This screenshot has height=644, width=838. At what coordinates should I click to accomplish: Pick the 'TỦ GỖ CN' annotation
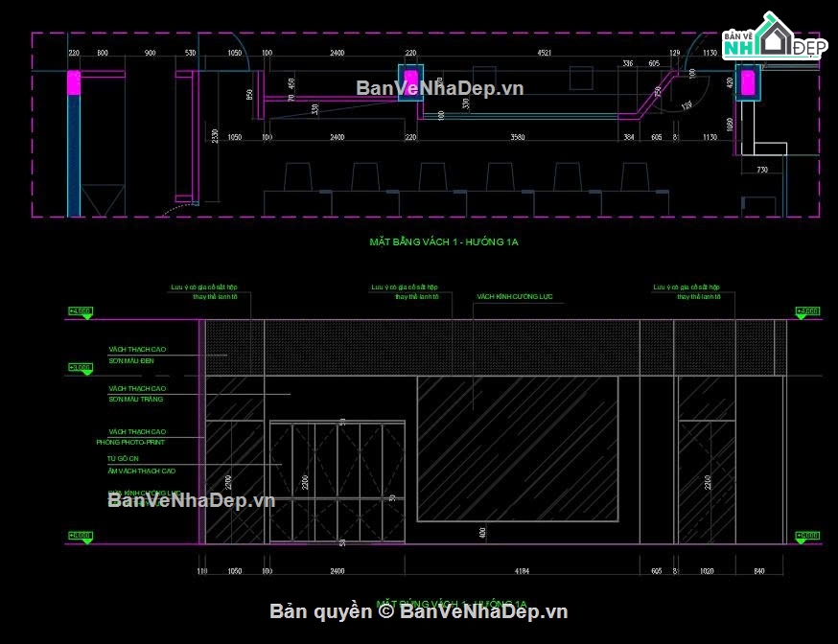[x=123, y=458]
